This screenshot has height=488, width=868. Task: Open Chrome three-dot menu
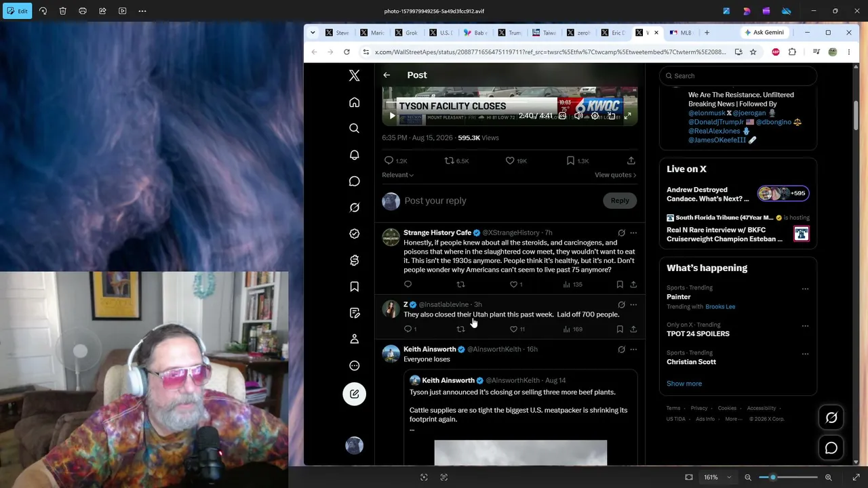(848, 52)
